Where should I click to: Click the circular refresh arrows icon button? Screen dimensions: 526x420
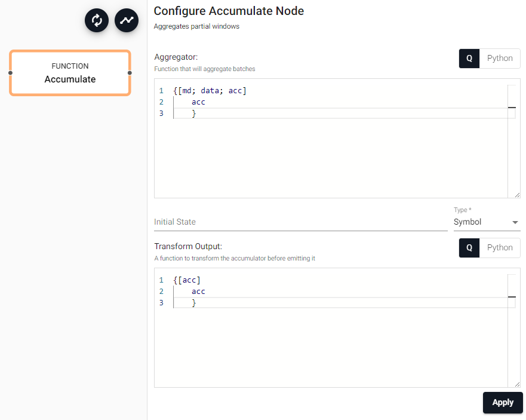coord(97,20)
